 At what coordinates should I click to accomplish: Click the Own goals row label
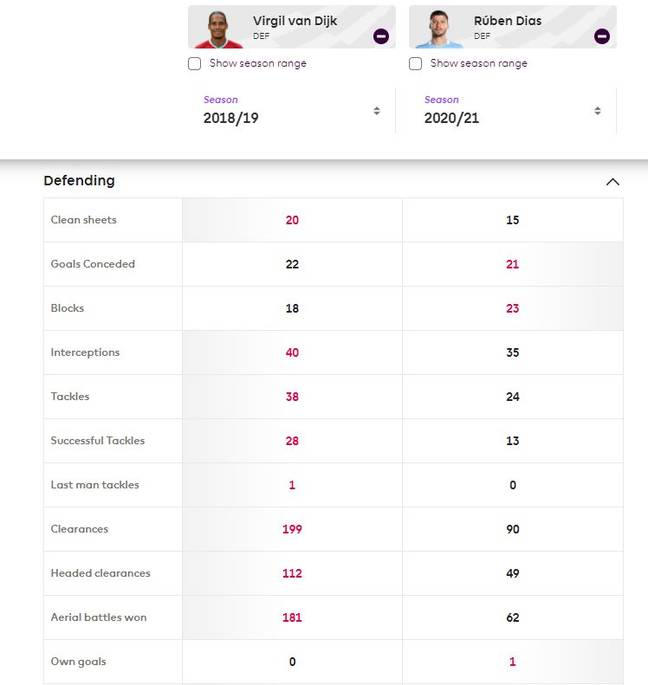pyautogui.click(x=78, y=662)
